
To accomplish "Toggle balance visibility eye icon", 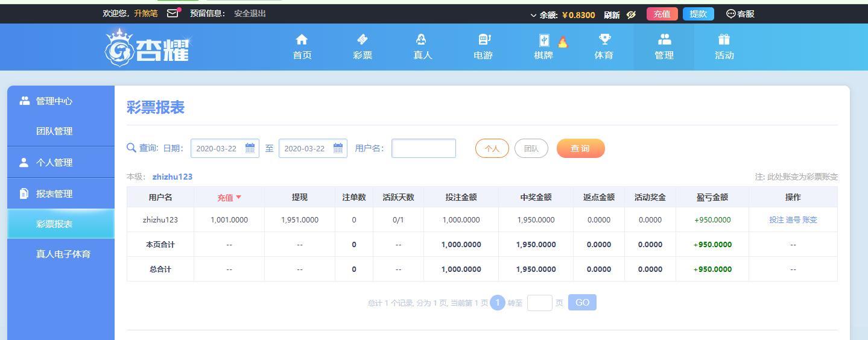I will click(631, 15).
